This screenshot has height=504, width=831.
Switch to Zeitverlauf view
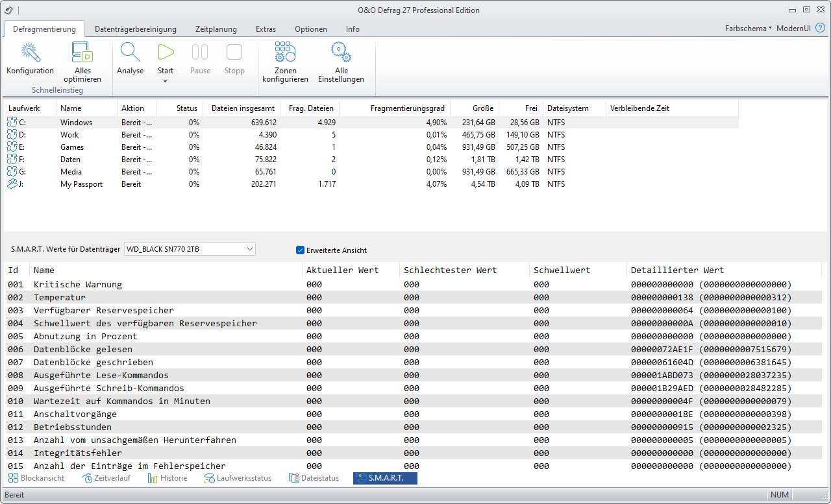tap(106, 478)
